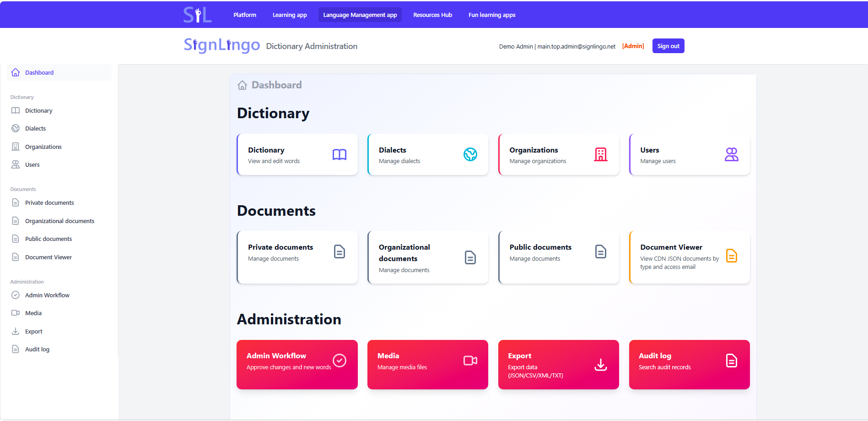Screen dimensions: 868x421
Task: Open the Dictionary card to view words
Action: pos(297,154)
